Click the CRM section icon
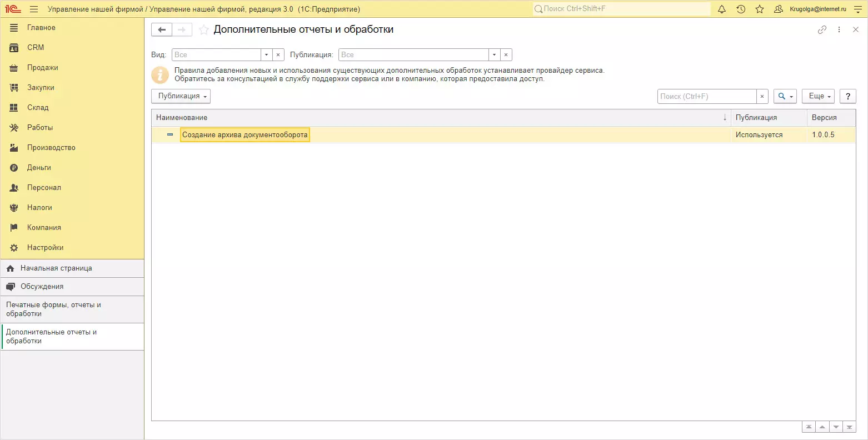 pyautogui.click(x=14, y=48)
